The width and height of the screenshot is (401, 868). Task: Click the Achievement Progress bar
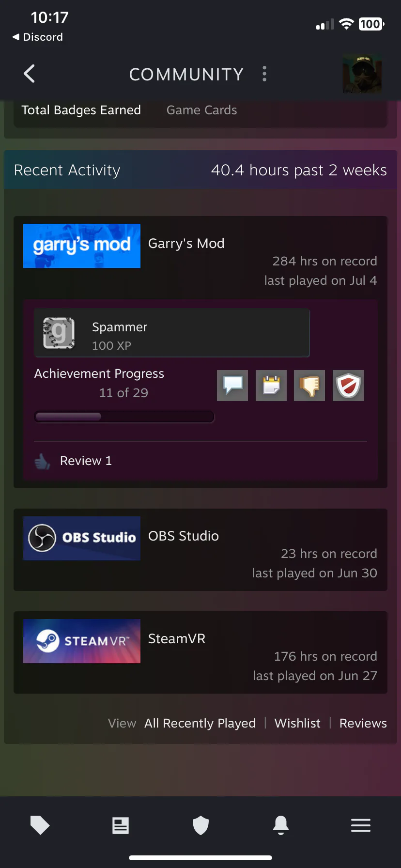[124, 417]
